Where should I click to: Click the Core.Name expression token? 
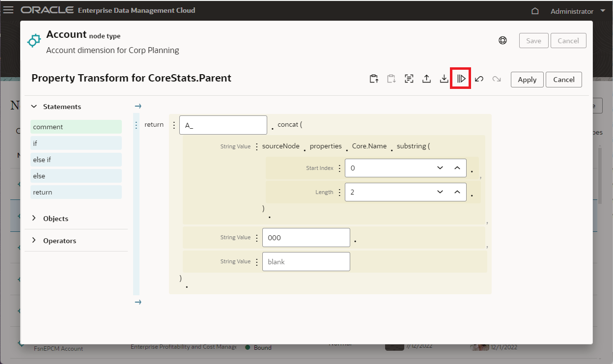pyautogui.click(x=369, y=146)
